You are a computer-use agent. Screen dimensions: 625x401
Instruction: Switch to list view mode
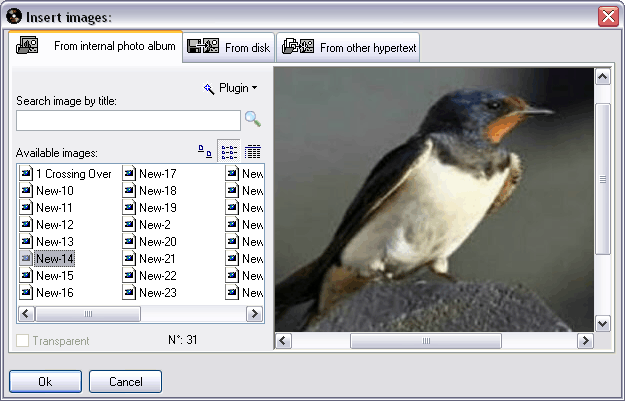[229, 152]
